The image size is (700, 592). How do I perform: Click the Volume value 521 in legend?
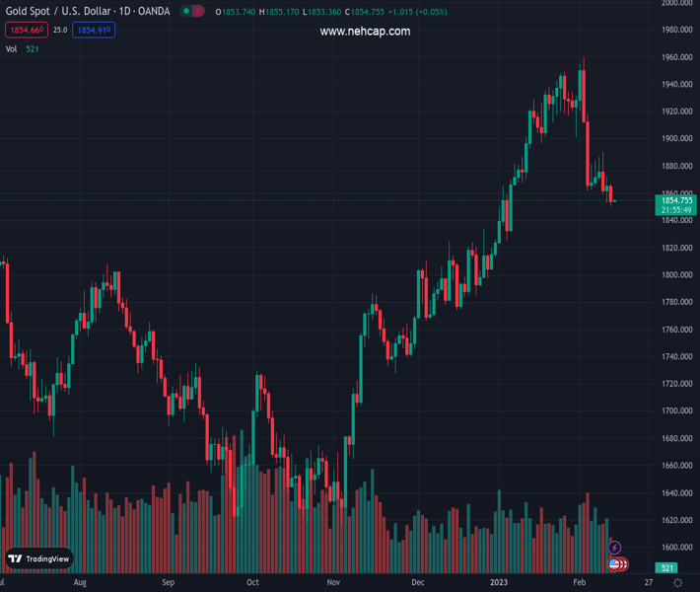point(33,49)
